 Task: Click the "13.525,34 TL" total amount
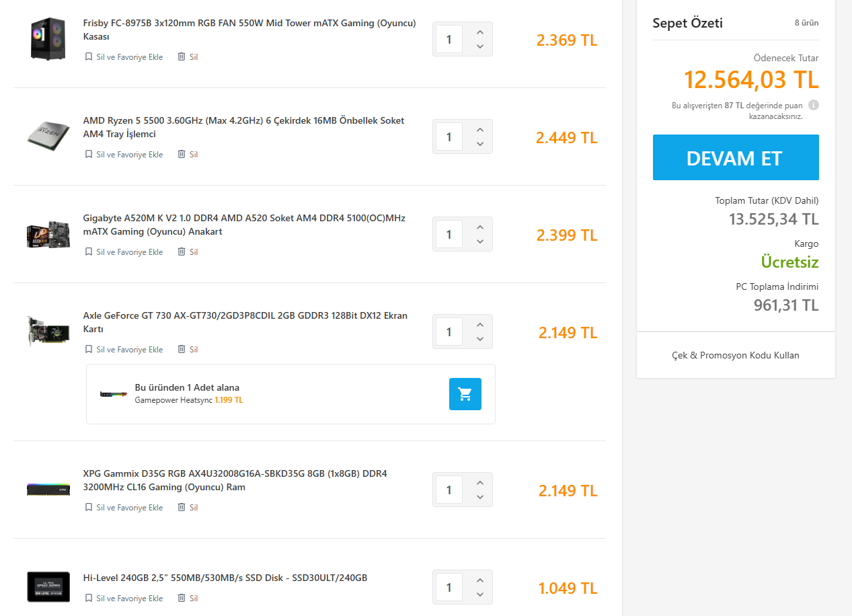click(774, 219)
